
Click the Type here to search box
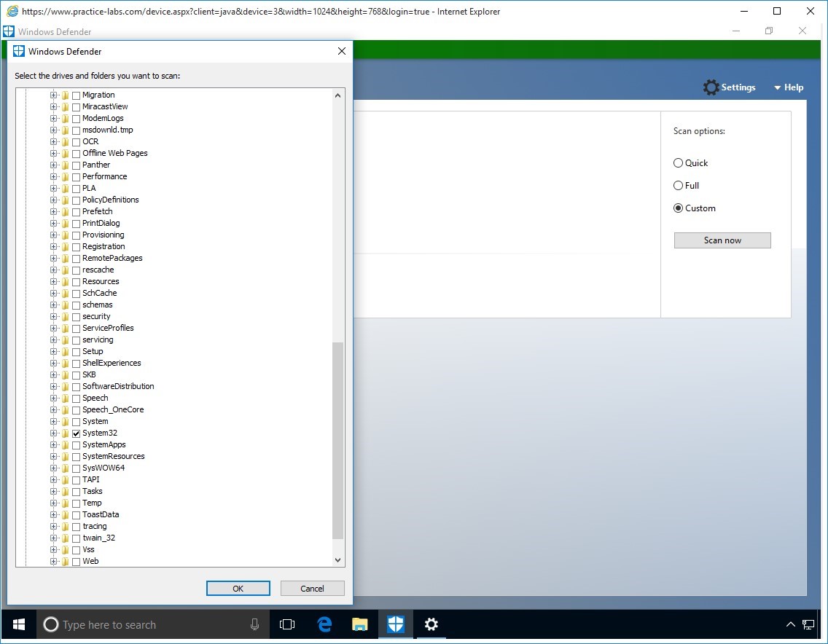click(x=146, y=624)
